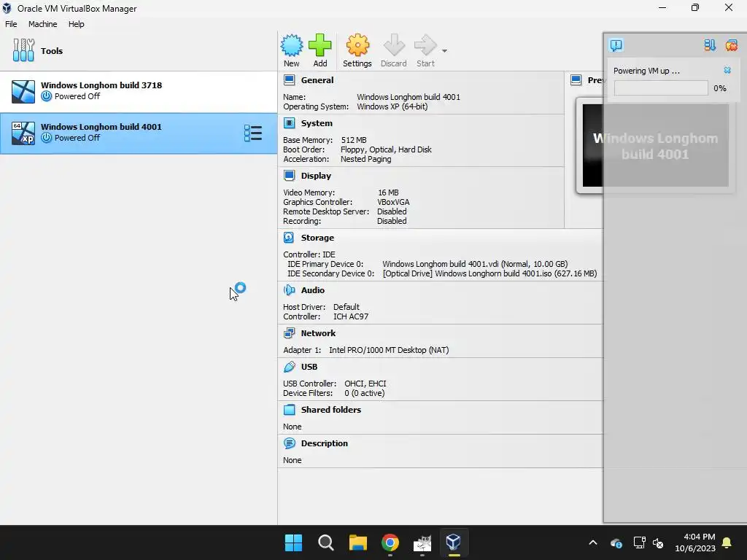Click the '512 MB' base memory value
The width and height of the screenshot is (747, 560).
coord(354,140)
